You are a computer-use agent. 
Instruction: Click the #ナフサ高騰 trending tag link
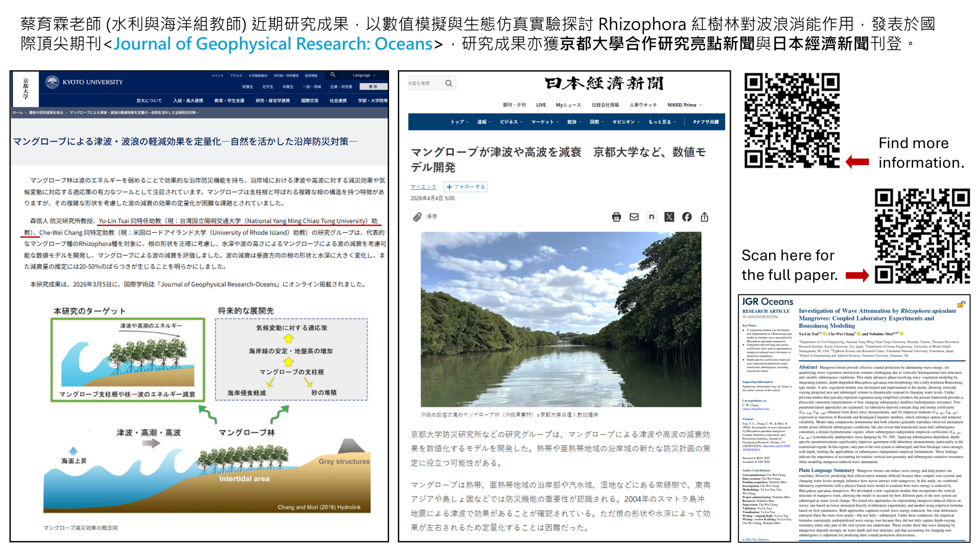pos(706,122)
